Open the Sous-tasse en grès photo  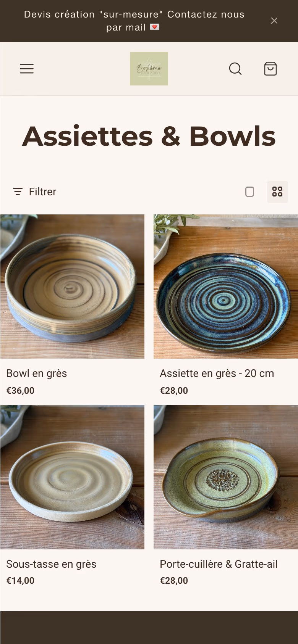point(72,477)
